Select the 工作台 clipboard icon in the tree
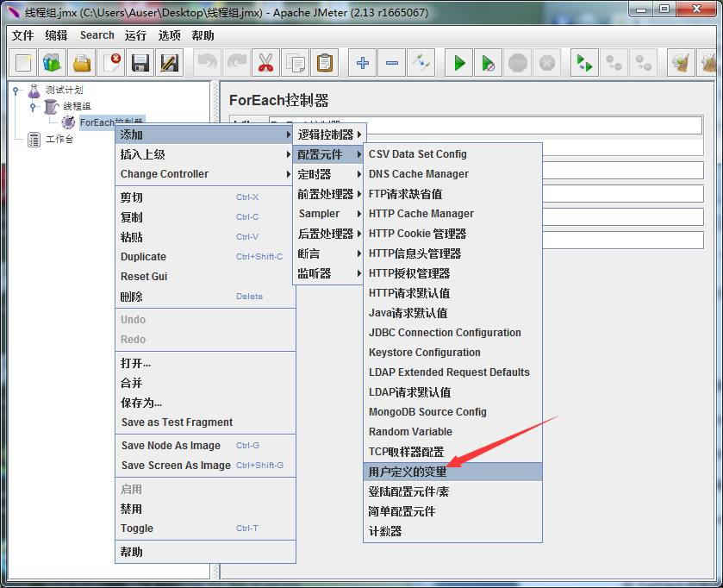 [34, 139]
